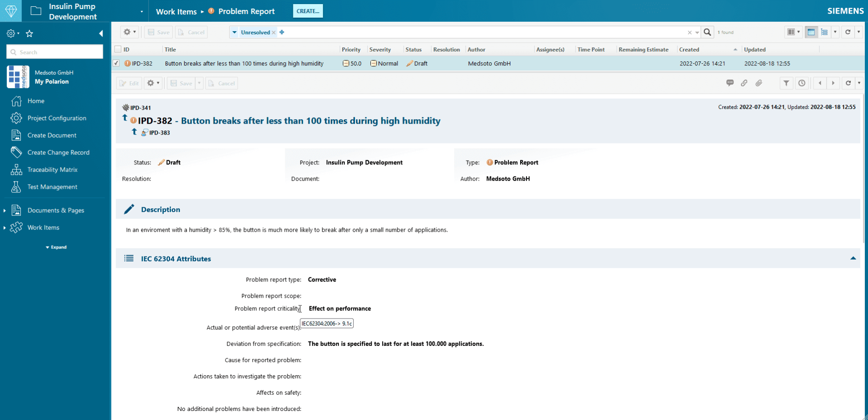Open the sidebar settings gear menu
868x420 pixels.
click(x=13, y=33)
